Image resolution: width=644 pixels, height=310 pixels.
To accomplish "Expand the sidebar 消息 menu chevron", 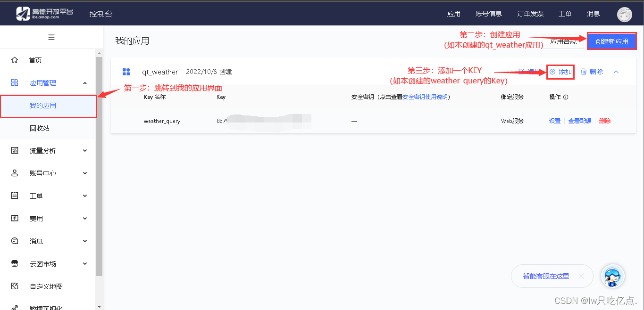I will pyautogui.click(x=85, y=241).
